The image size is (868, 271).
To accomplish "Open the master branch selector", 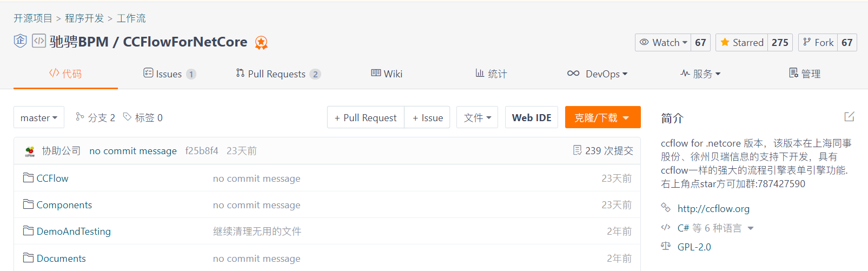I will (39, 117).
